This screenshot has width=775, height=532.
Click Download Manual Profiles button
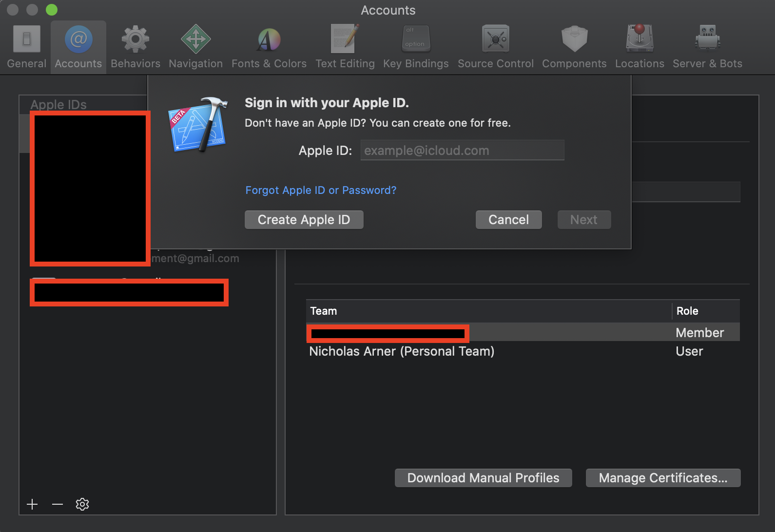pos(483,478)
